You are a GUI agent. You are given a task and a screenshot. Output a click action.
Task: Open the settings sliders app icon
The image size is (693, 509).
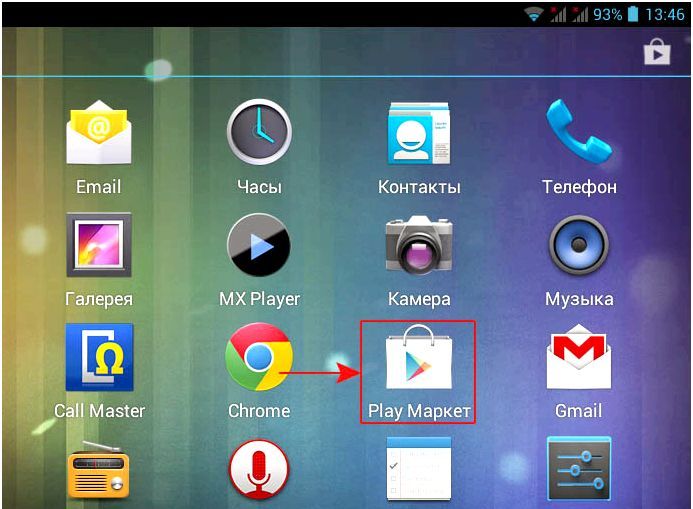point(579,469)
